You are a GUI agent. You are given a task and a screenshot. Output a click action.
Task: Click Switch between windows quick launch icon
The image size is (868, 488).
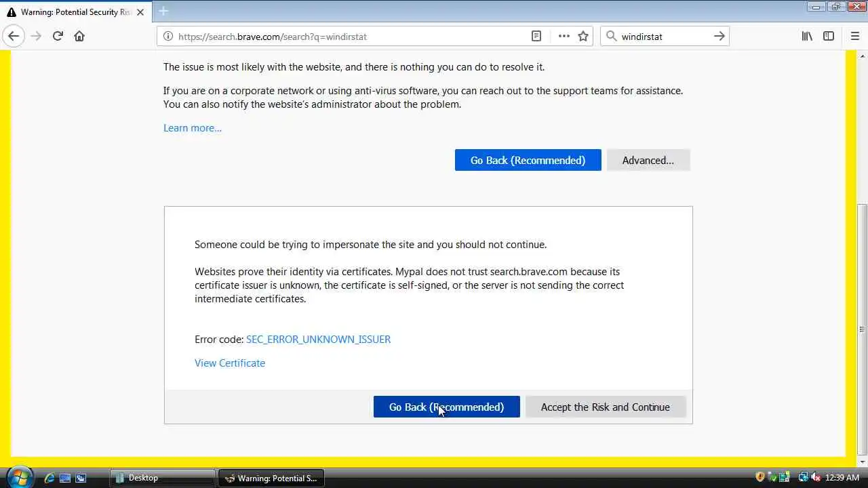[x=81, y=478]
